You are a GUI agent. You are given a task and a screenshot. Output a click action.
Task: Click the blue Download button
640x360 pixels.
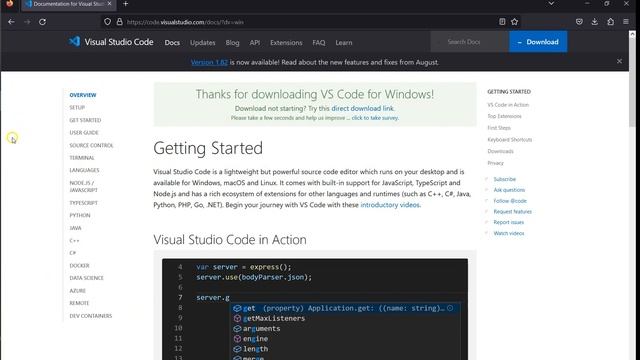[x=538, y=42]
